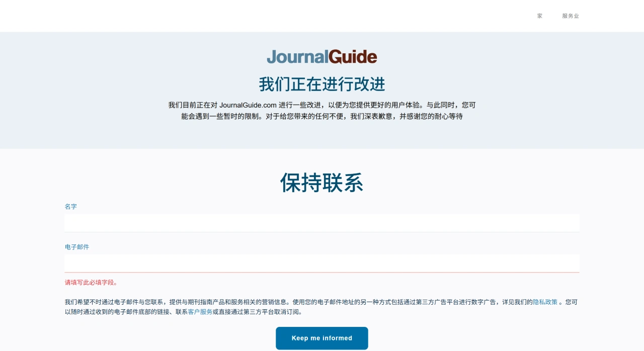Focus the email field below 电子邮件 label

click(321, 263)
